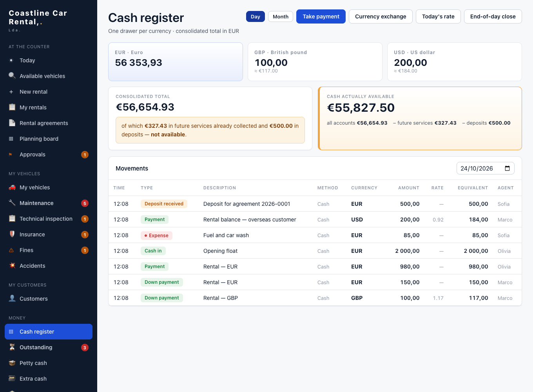Click the Customers person icon
The image size is (533, 392).
12,298
